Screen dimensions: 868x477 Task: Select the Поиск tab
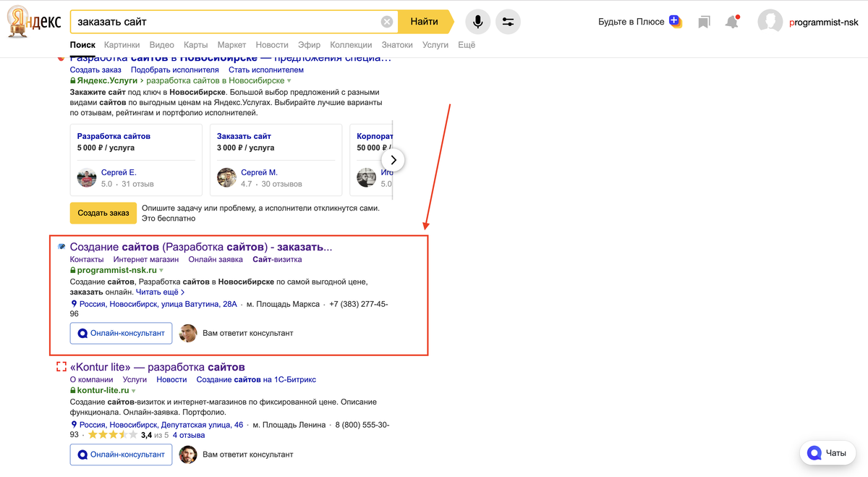pyautogui.click(x=82, y=45)
